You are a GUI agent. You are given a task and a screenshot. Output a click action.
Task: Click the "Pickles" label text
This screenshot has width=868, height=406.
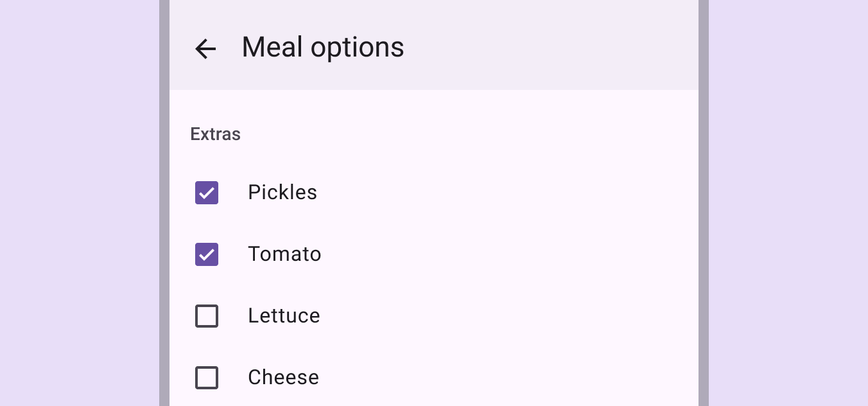282,193
